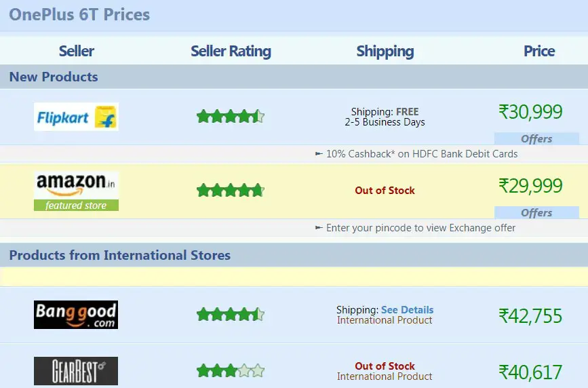Viewport: 588px width, 388px height.
Task: Click the Seller Rating column header
Action: [231, 51]
